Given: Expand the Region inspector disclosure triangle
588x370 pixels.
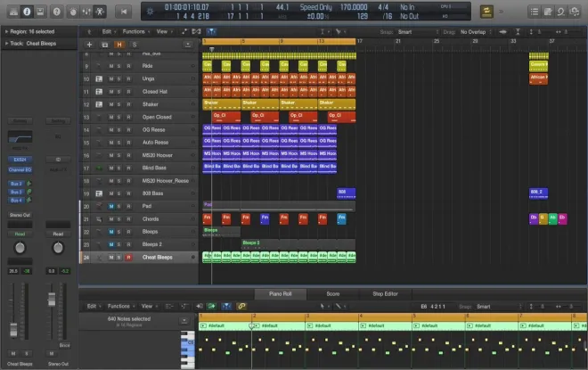Looking at the screenshot, I should [6, 31].
